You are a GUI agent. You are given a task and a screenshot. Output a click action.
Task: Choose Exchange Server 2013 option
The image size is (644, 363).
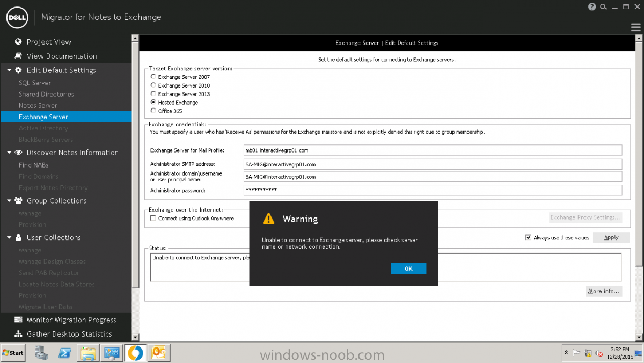point(153,93)
